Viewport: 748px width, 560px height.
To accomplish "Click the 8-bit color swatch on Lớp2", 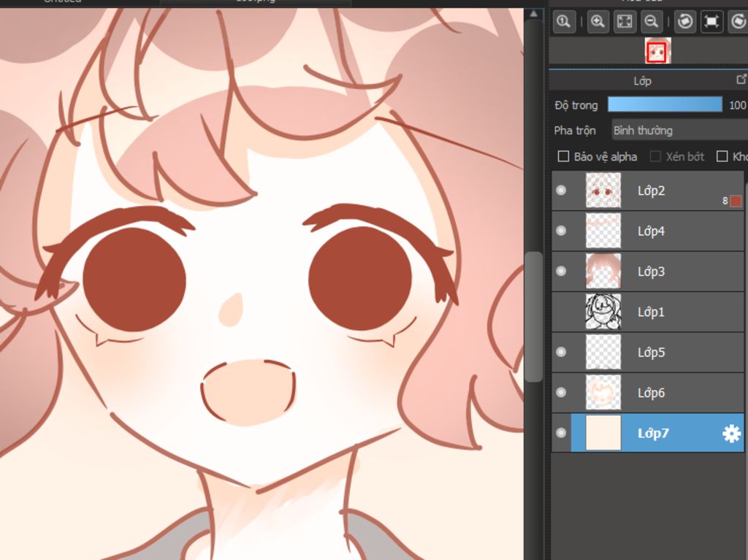I will pyautogui.click(x=736, y=201).
